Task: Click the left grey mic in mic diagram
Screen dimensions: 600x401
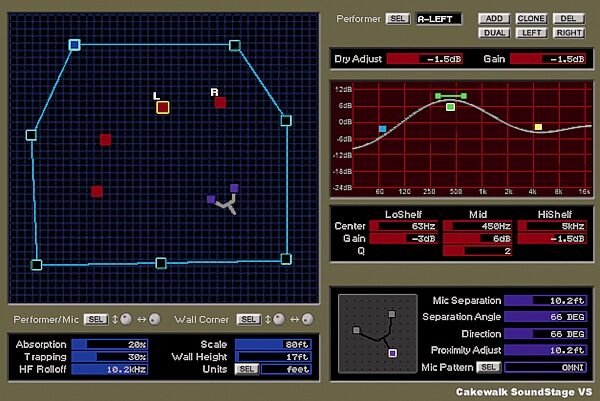Action: (x=356, y=330)
